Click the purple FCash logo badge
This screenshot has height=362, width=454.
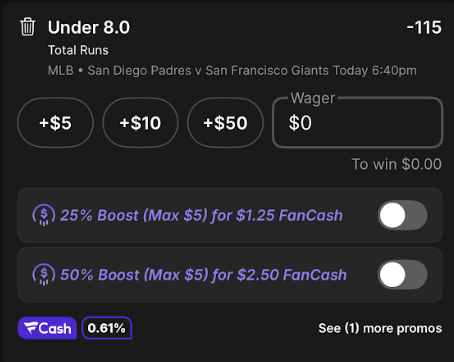(x=47, y=328)
